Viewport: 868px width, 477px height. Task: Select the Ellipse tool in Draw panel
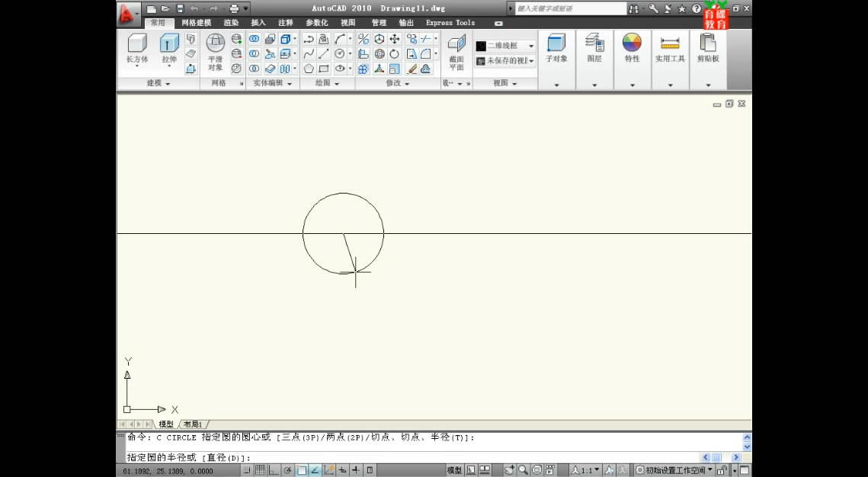pos(340,69)
